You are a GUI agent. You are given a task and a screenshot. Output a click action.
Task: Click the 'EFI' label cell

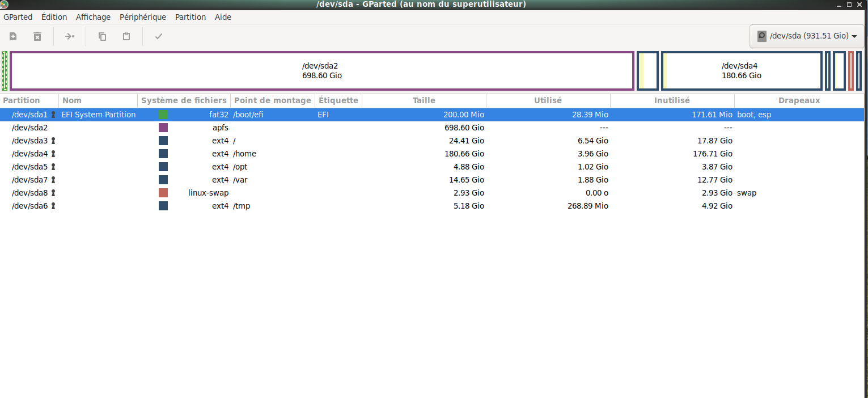[323, 115]
